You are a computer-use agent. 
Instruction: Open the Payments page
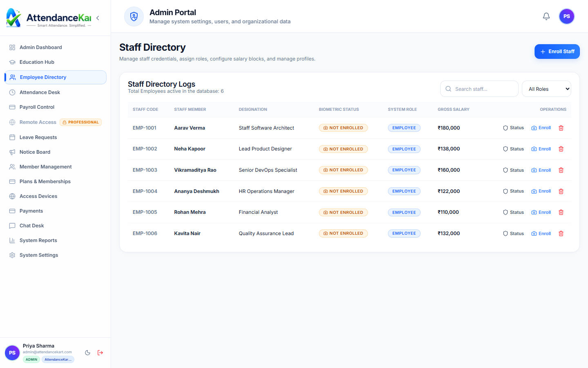point(56,211)
